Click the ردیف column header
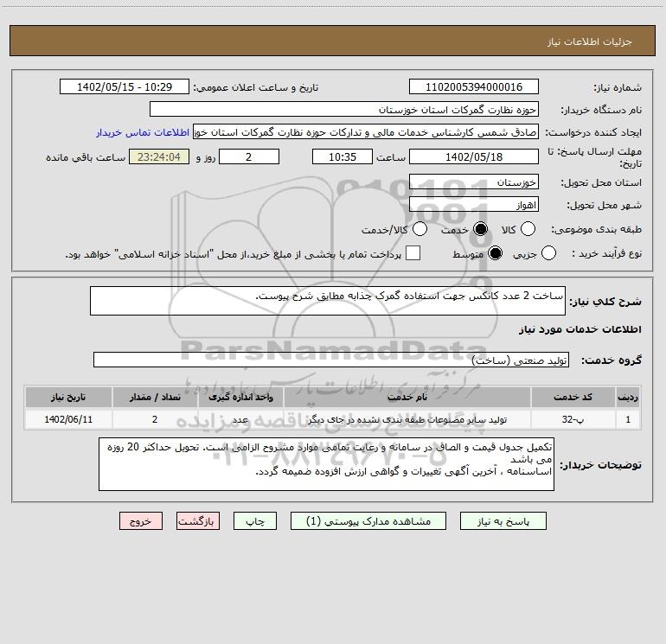666x644 pixels. pyautogui.click(x=628, y=398)
